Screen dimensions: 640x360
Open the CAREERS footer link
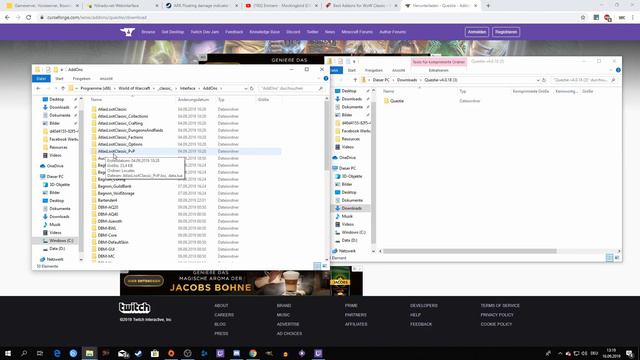click(x=224, y=315)
